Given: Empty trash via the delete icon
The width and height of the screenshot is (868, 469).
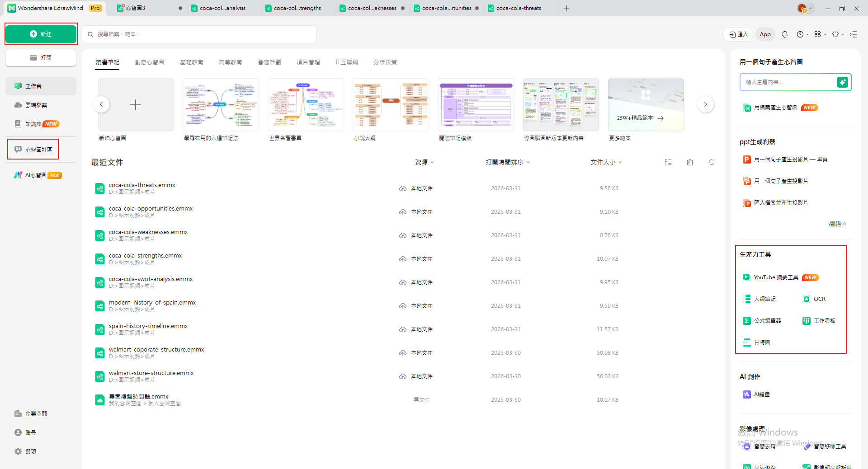Looking at the screenshot, I should pos(689,162).
